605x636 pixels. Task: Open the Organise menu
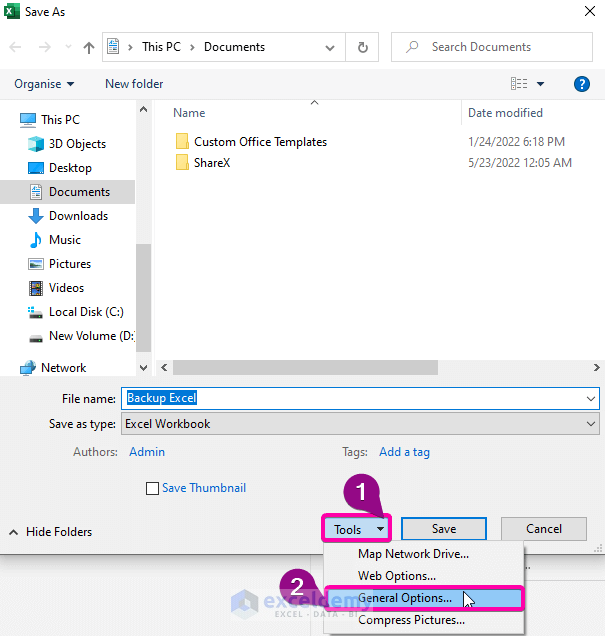pos(44,84)
